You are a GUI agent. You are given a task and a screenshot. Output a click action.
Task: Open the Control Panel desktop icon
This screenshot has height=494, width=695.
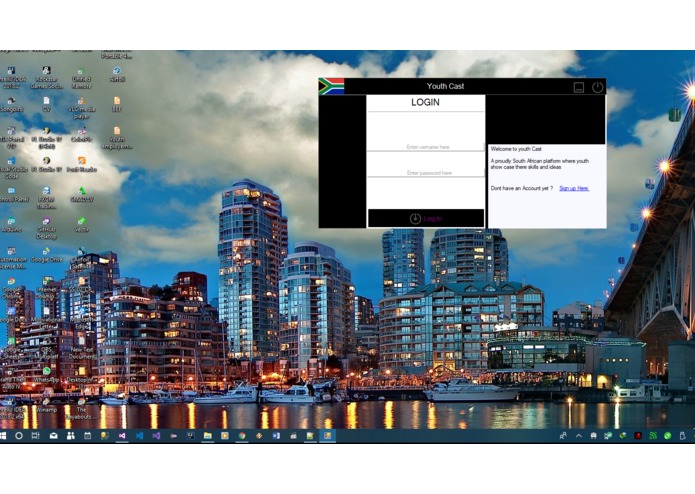(x=12, y=195)
